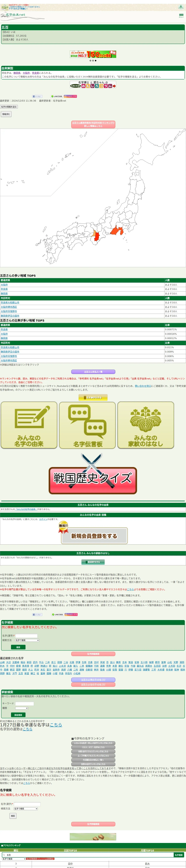Click the 名字の情報を送る button
186x868 pixels.
[x=9, y=107]
